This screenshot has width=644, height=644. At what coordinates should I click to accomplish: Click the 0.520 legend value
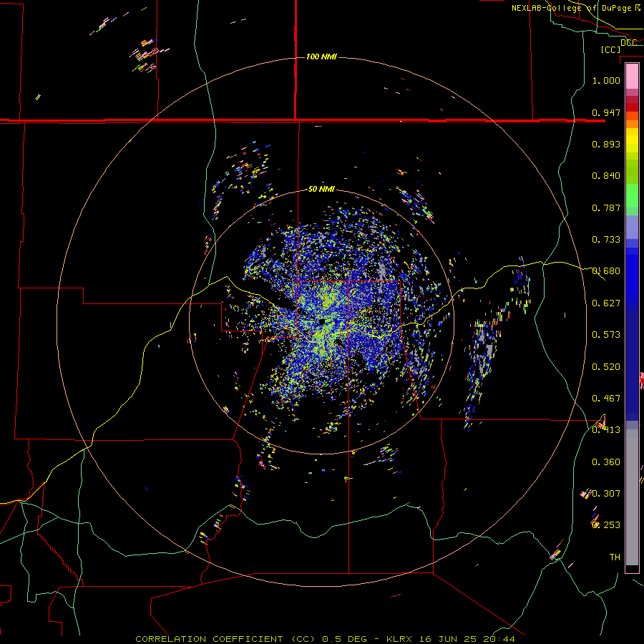pyautogui.click(x=606, y=367)
